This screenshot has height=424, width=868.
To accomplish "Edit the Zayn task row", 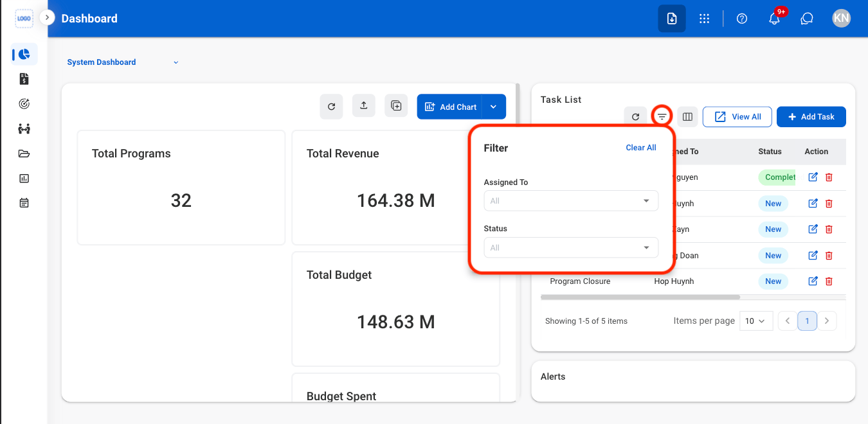I will (x=813, y=229).
